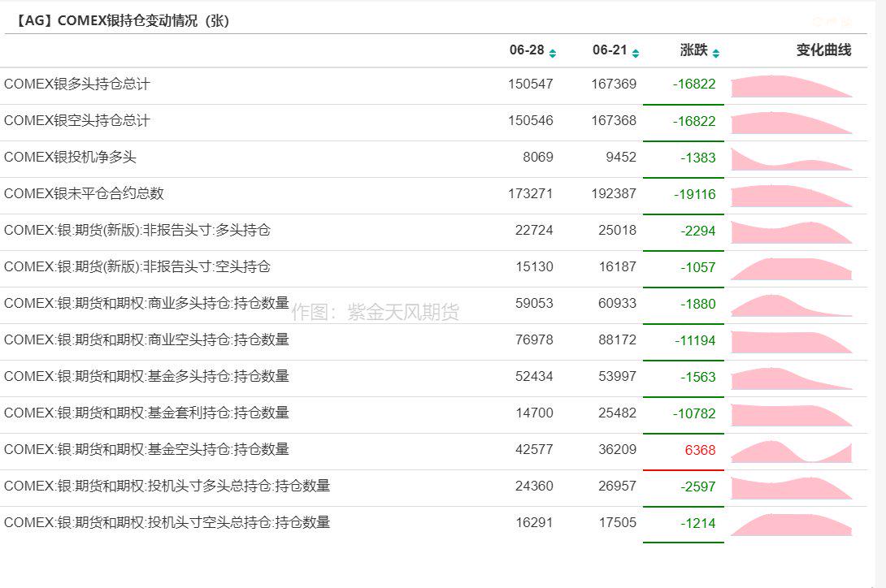886x588 pixels.
Task: Select the 投机头寸多头总持仓 row label
Action: [167, 486]
